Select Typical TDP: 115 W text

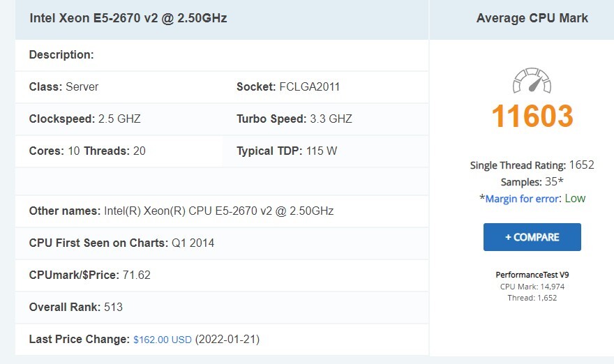pyautogui.click(x=287, y=151)
